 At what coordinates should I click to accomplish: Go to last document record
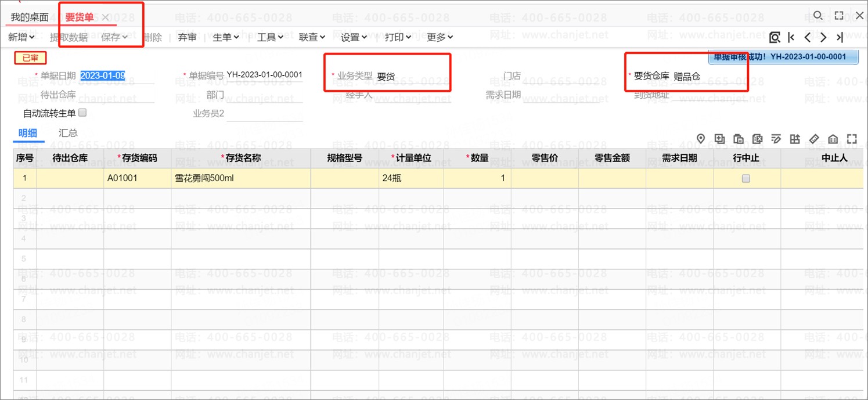(x=840, y=37)
